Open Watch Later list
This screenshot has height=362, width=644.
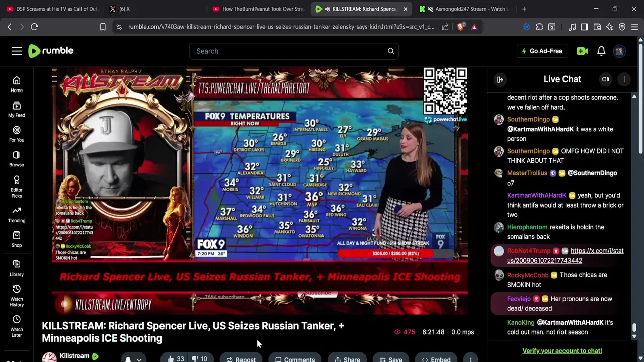tap(17, 326)
